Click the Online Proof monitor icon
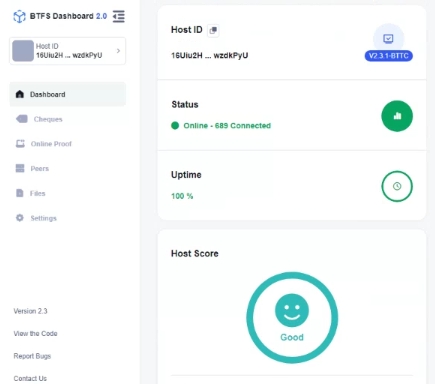Screen dimensions: 435x384 coord(20,144)
